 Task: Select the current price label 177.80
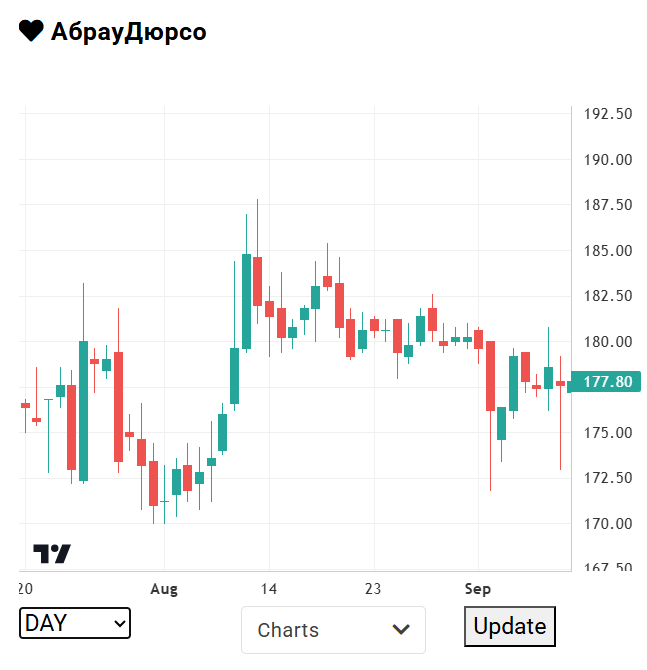pyautogui.click(x=607, y=382)
